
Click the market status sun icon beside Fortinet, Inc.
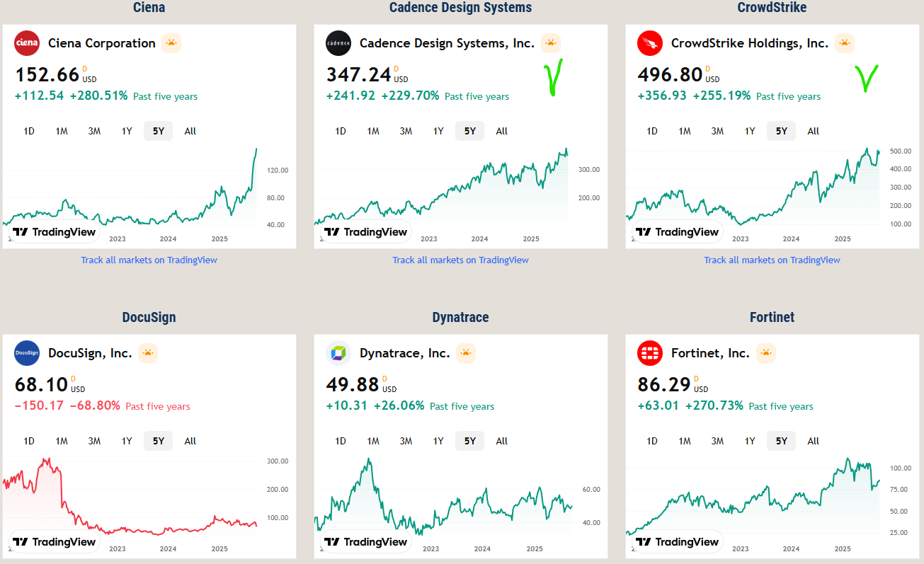[765, 353]
